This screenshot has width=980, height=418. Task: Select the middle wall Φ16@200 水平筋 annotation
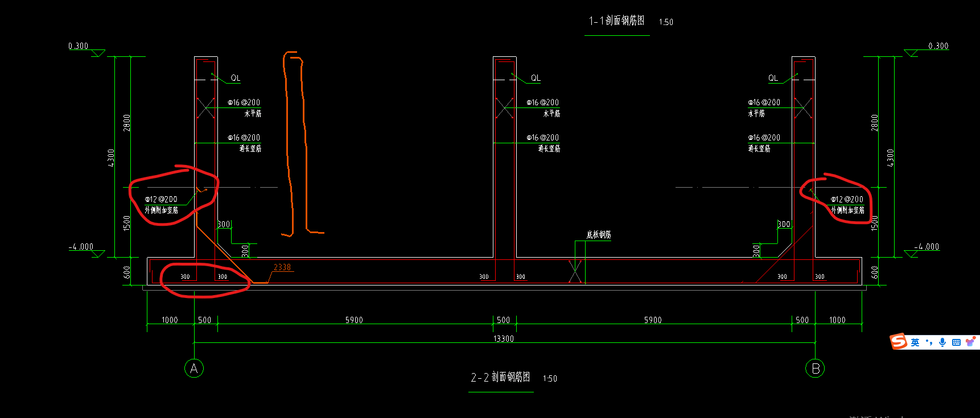click(x=543, y=108)
